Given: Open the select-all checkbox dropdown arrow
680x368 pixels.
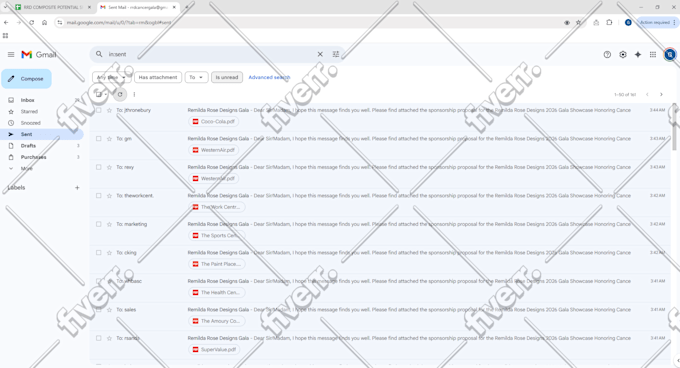Looking at the screenshot, I should (x=106, y=94).
